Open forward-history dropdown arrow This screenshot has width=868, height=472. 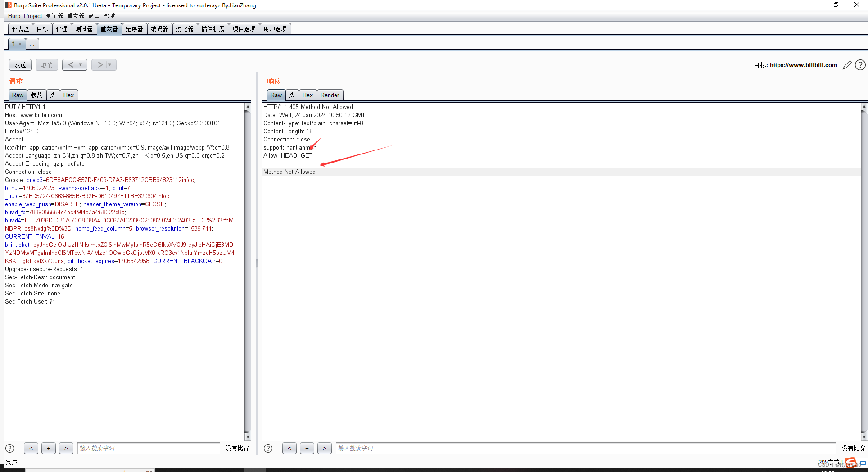point(110,65)
